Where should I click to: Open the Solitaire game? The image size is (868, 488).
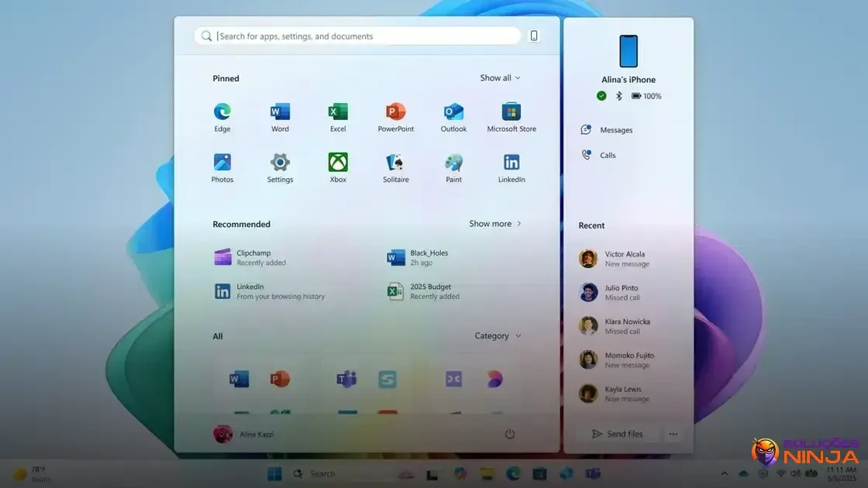pos(396,167)
